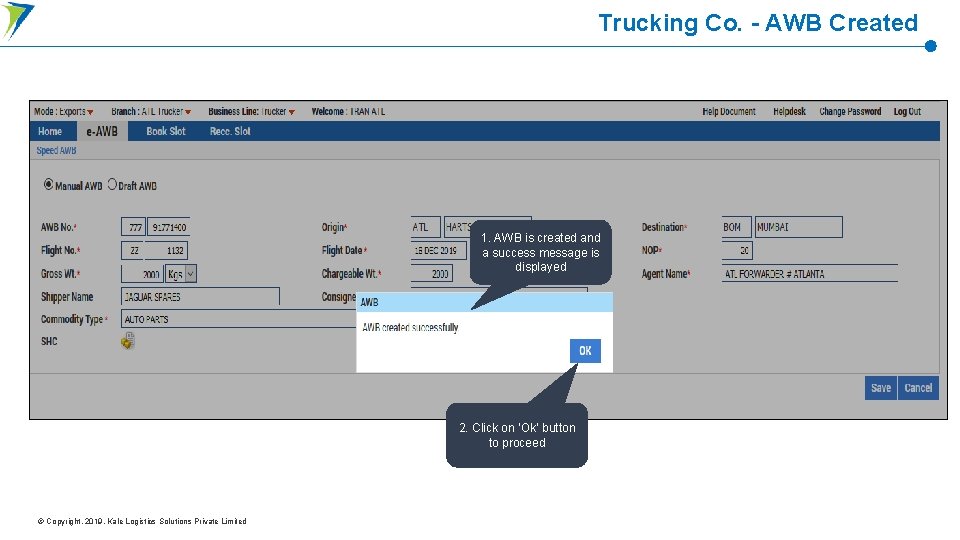Open the e-AWB tab
This screenshot has height=540, width=960.
coord(102,131)
